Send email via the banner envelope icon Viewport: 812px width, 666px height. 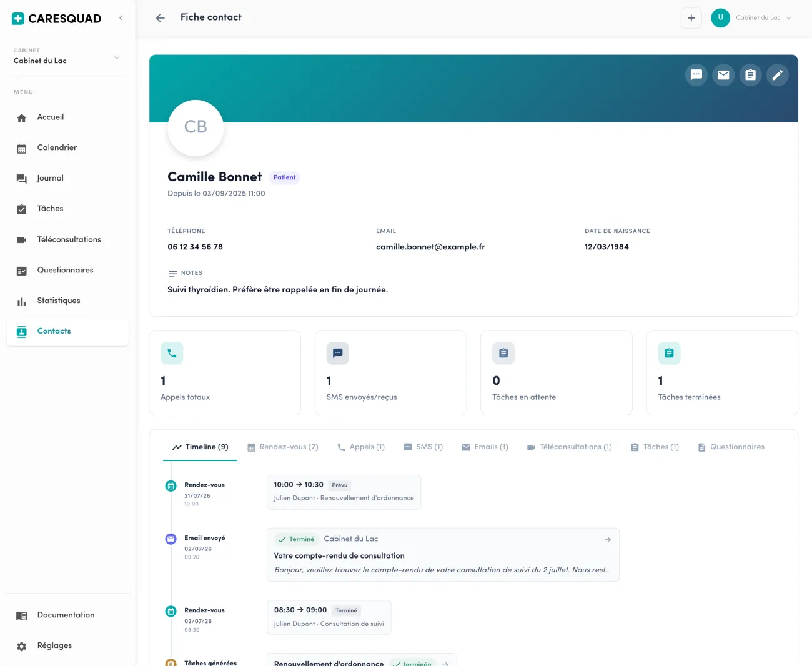(723, 75)
